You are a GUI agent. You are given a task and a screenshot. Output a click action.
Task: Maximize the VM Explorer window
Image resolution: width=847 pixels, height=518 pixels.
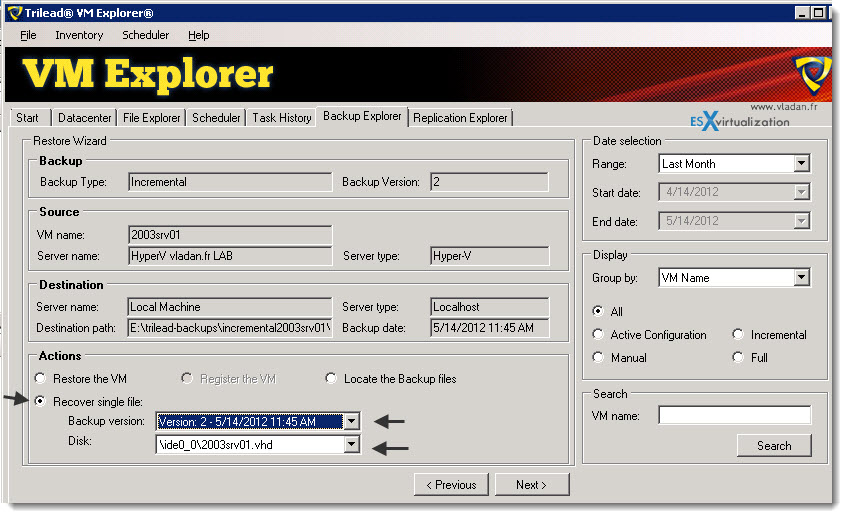(819, 12)
